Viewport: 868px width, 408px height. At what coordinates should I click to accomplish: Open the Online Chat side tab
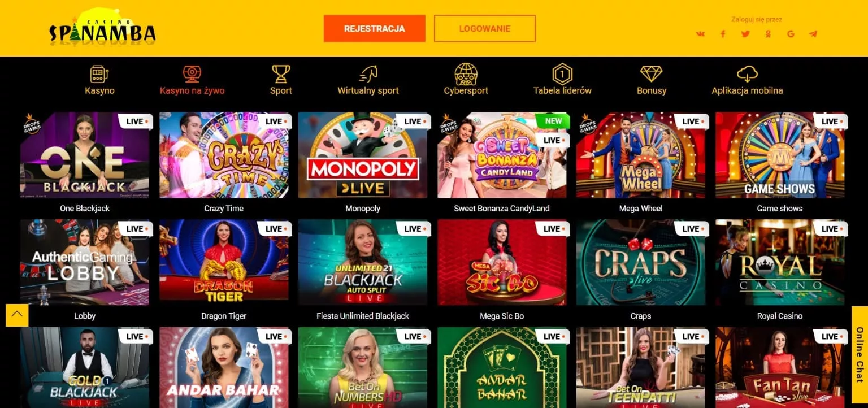pos(860,354)
